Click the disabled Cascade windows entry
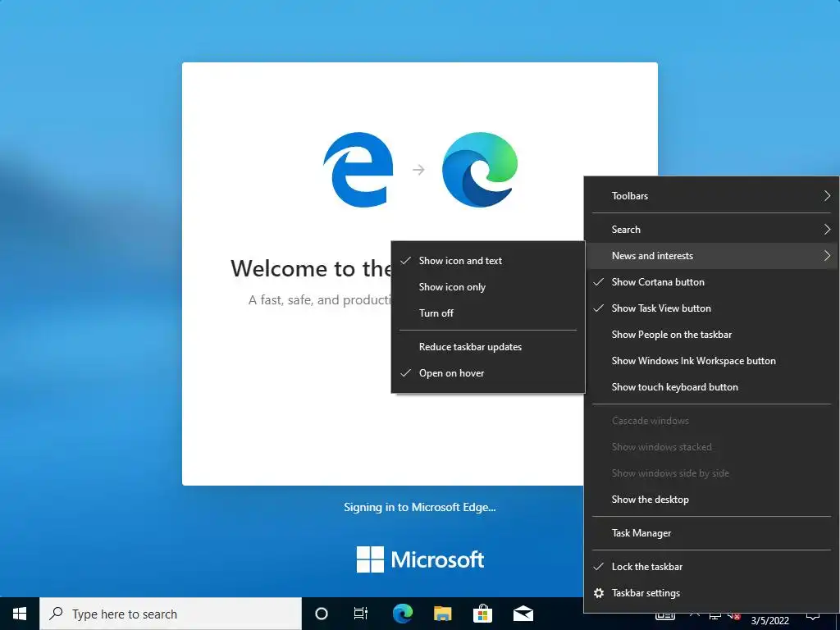This screenshot has height=630, width=840. [x=712, y=421]
